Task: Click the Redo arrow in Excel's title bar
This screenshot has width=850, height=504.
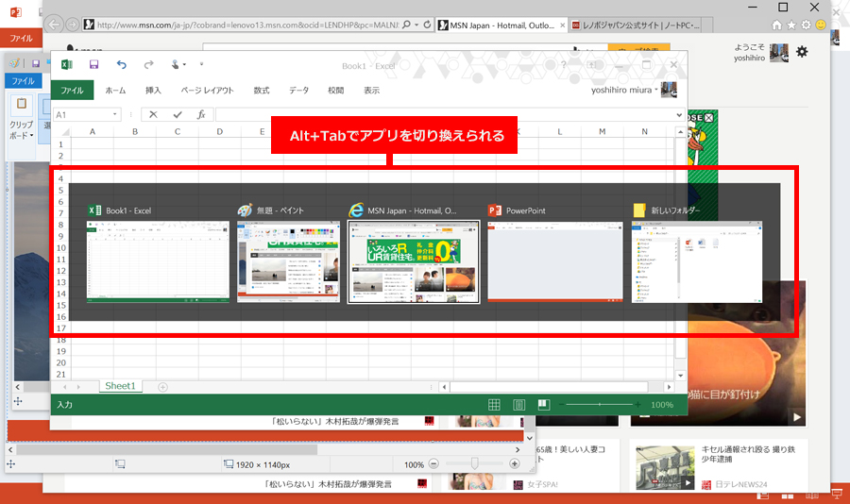Action: click(x=148, y=64)
